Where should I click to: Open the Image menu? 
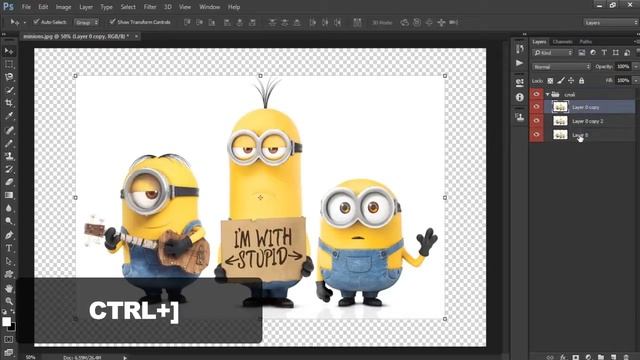point(63,7)
